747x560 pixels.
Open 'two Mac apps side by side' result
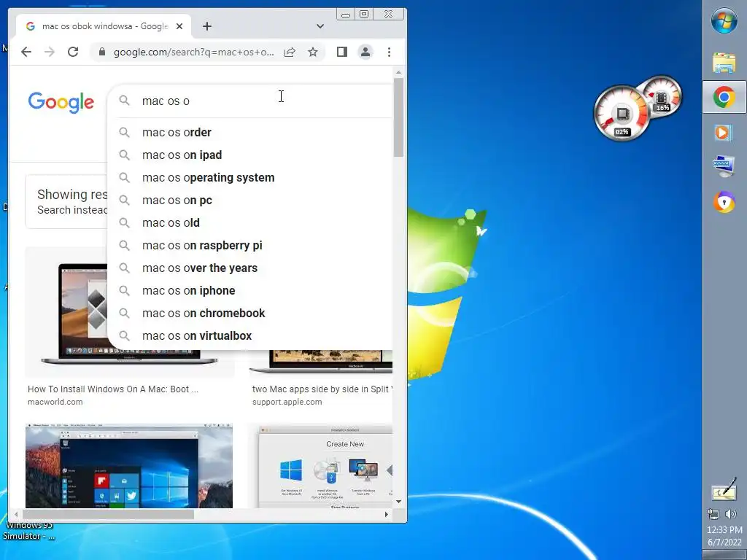coord(322,389)
